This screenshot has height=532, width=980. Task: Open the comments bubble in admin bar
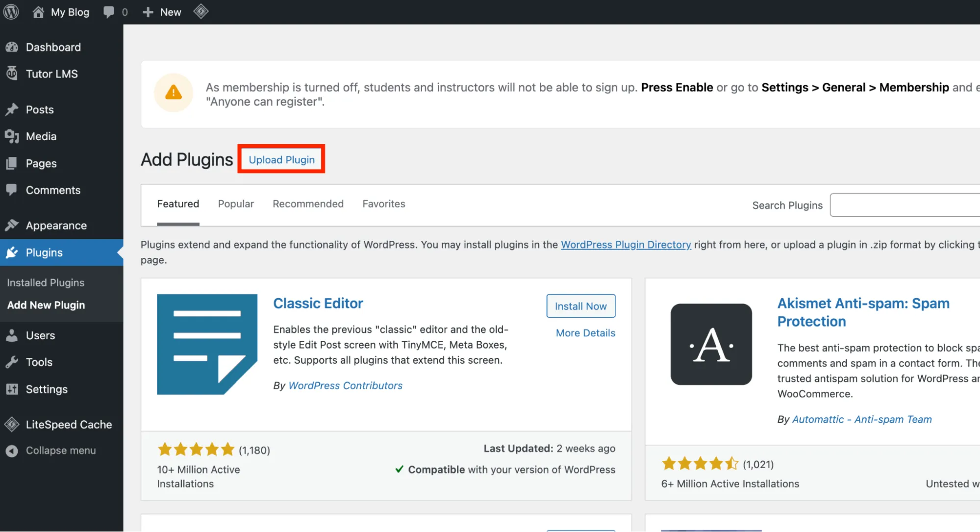pyautogui.click(x=109, y=12)
